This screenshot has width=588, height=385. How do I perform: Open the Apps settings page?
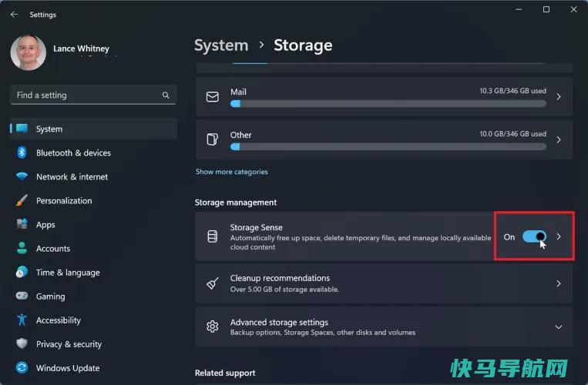click(94, 225)
